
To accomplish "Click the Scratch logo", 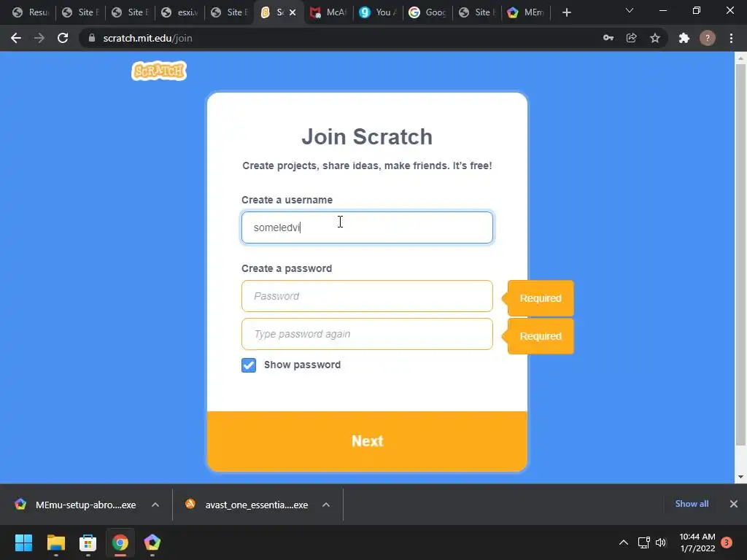I will [158, 71].
